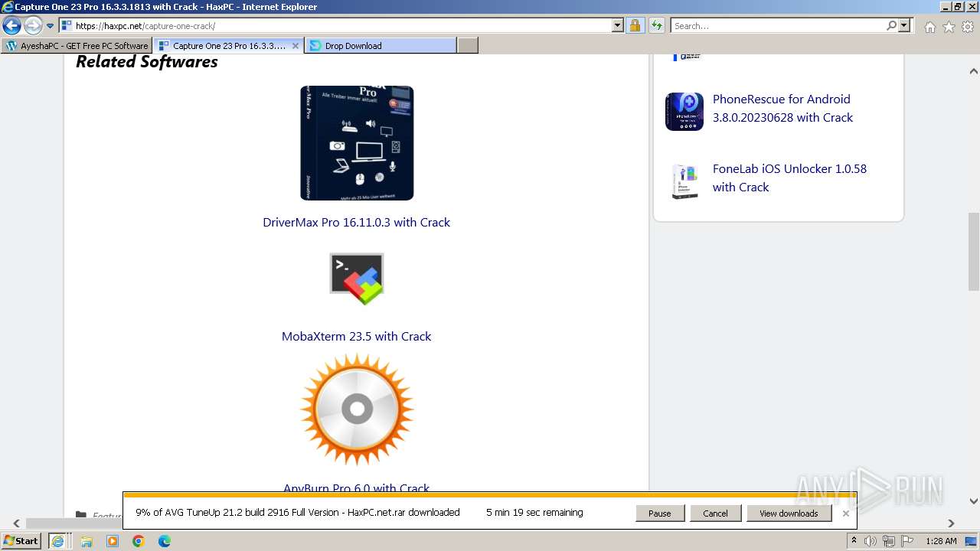Viewport: 980px width, 551px height.
Task: Click the View downloads button
Action: pyautogui.click(x=789, y=514)
